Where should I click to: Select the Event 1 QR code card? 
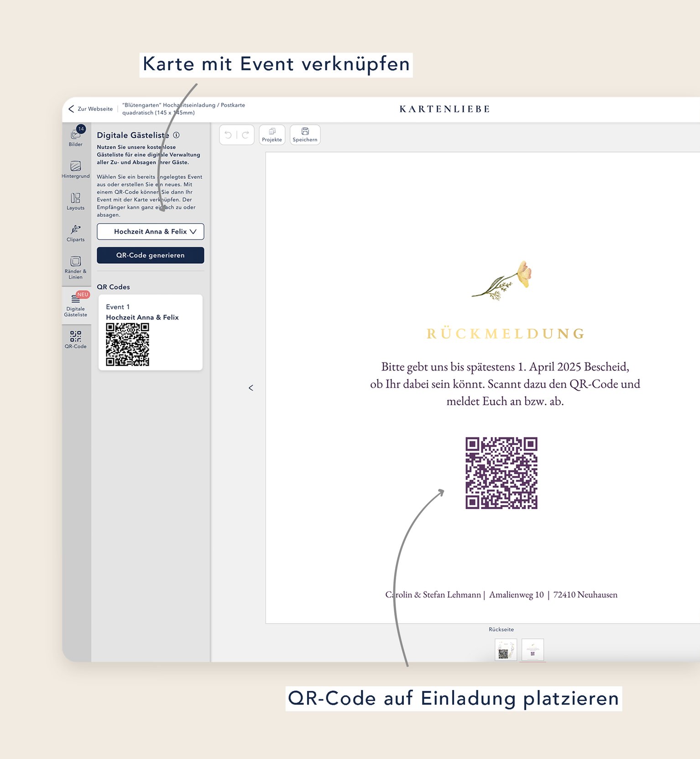pos(150,332)
